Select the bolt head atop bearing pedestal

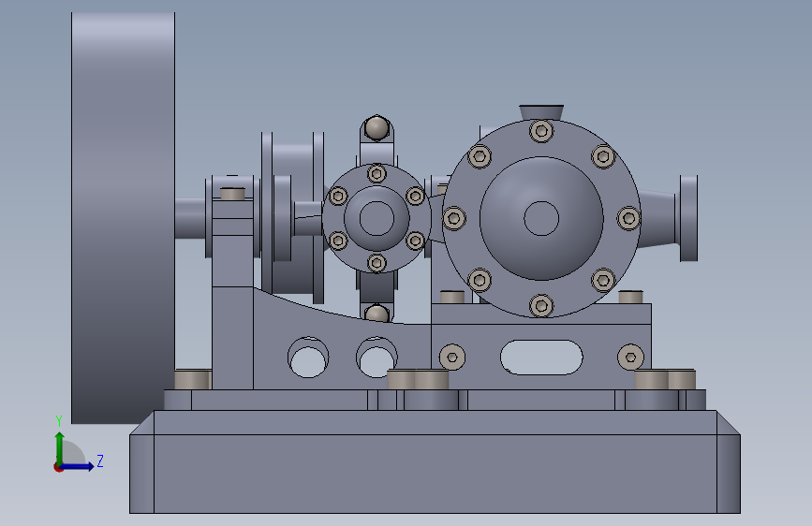[232, 194]
